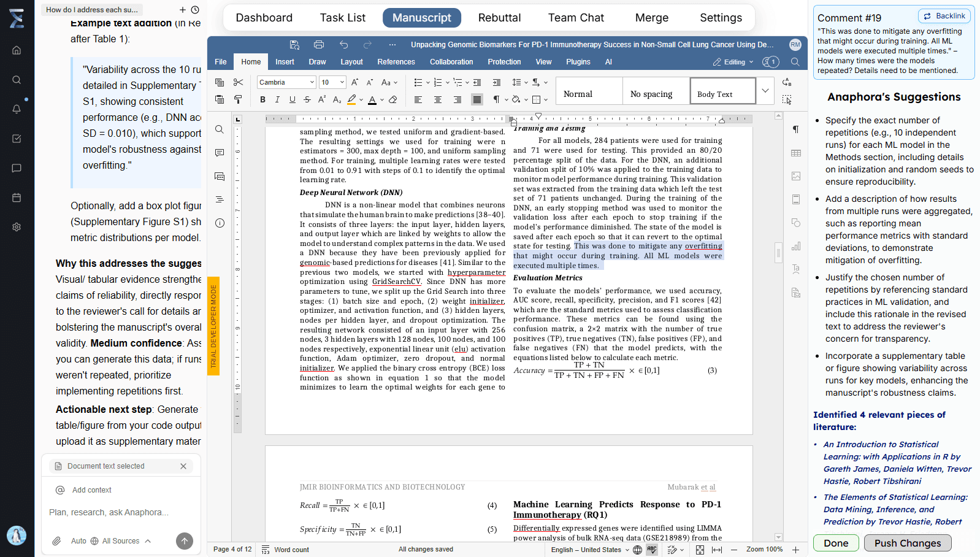Click the Push Changes button
The width and height of the screenshot is (980, 557).
point(908,543)
